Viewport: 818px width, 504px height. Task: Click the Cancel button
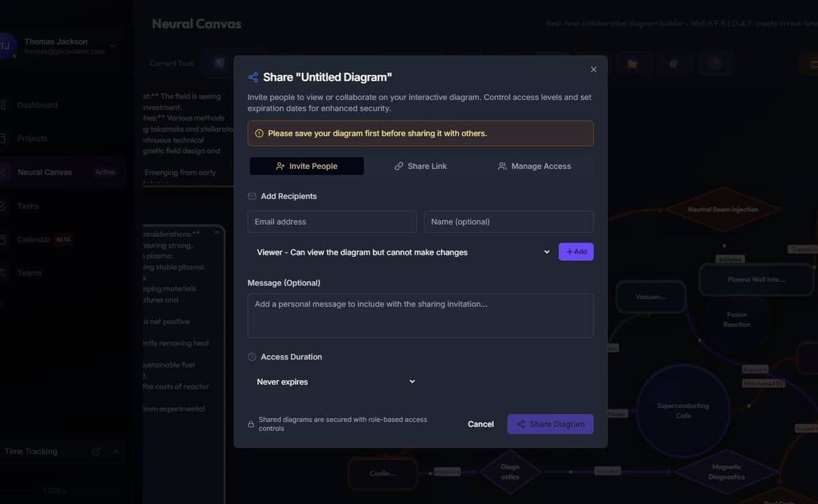click(x=481, y=424)
